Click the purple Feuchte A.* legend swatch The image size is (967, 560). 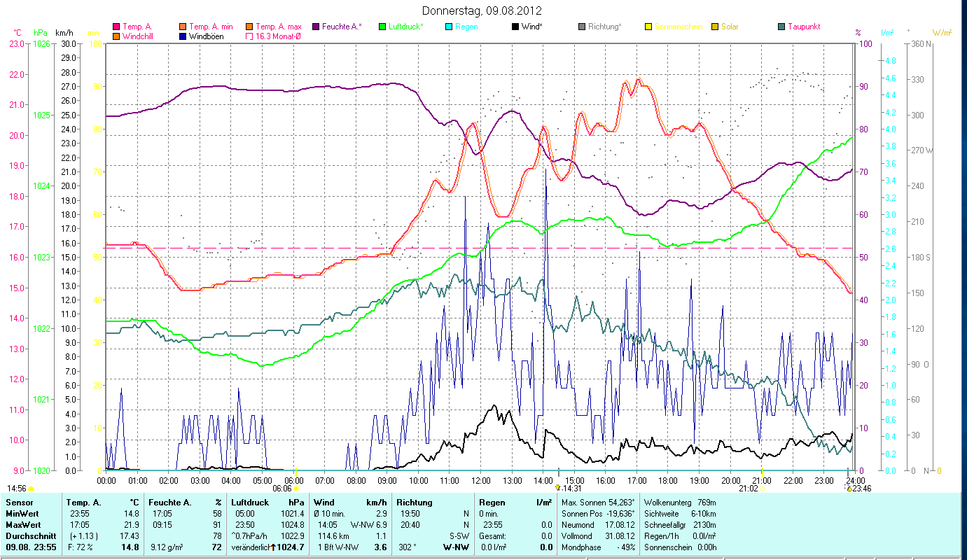(315, 27)
